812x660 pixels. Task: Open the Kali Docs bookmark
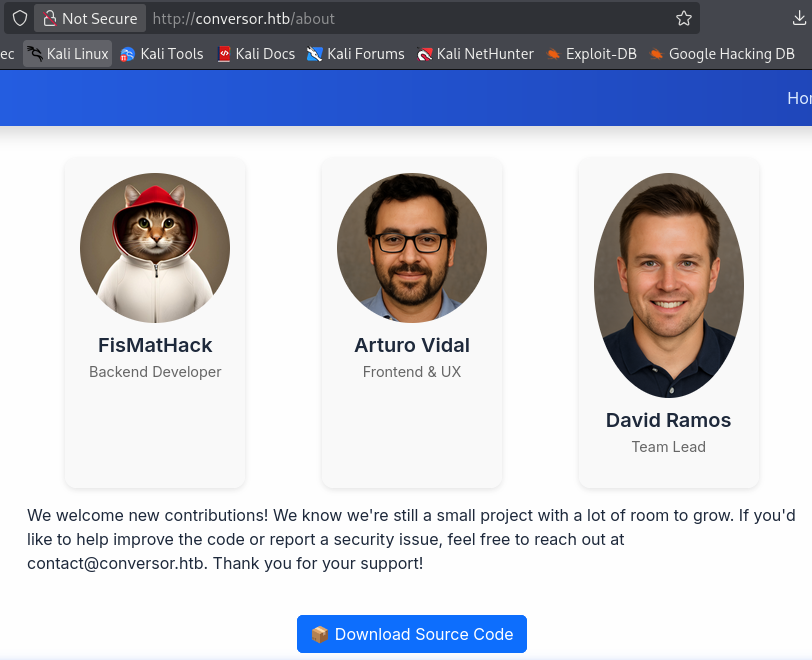click(256, 54)
